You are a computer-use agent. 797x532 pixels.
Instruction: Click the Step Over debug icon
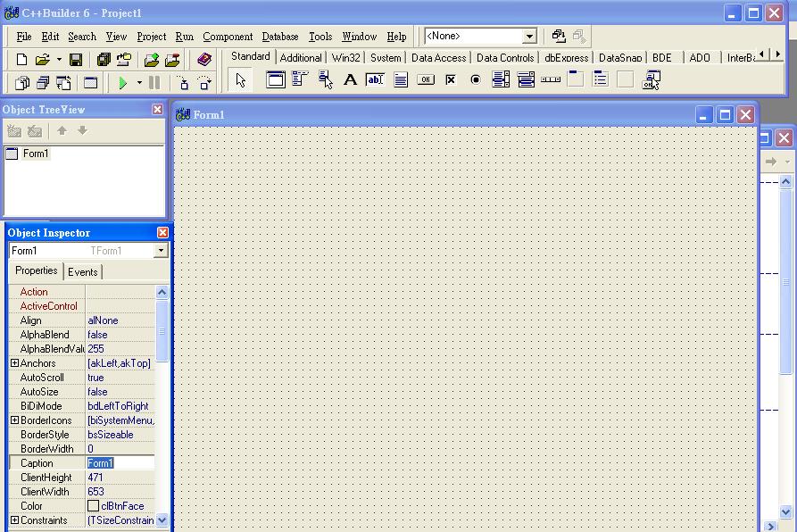204,83
